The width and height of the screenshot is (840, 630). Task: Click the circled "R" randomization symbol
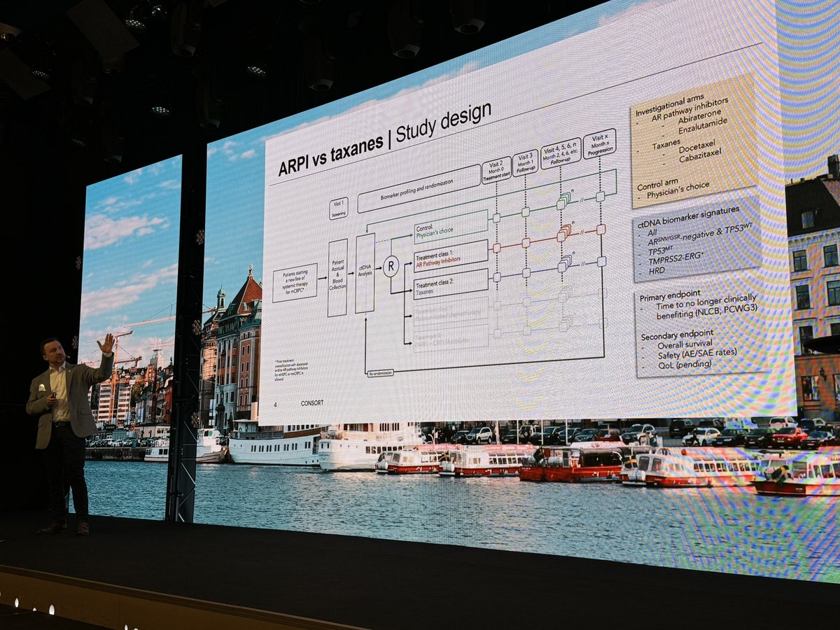(x=391, y=266)
